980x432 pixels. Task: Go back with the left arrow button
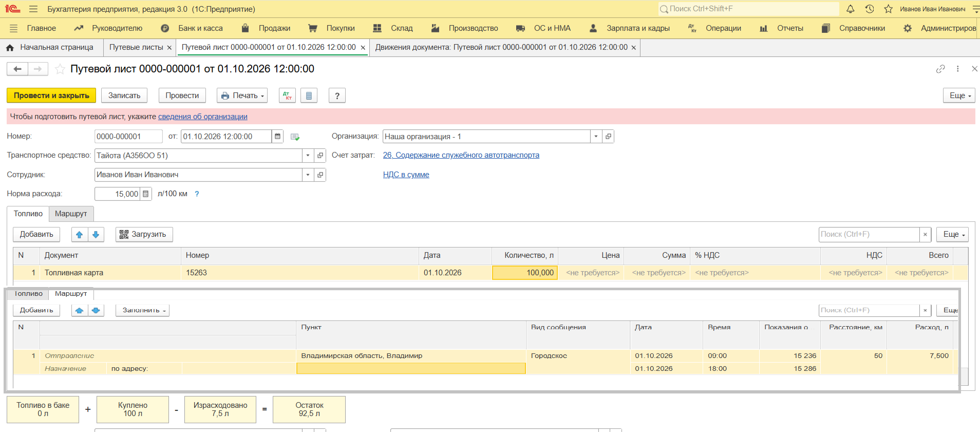17,69
